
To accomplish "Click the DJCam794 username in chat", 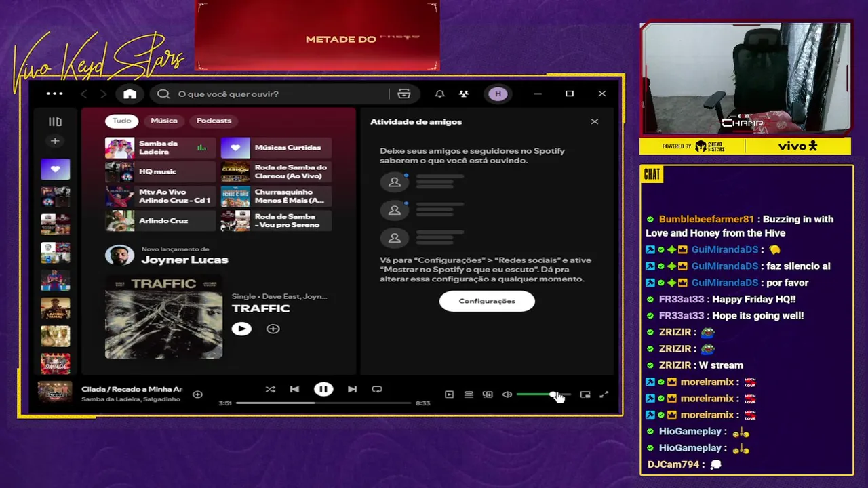I will [x=673, y=464].
